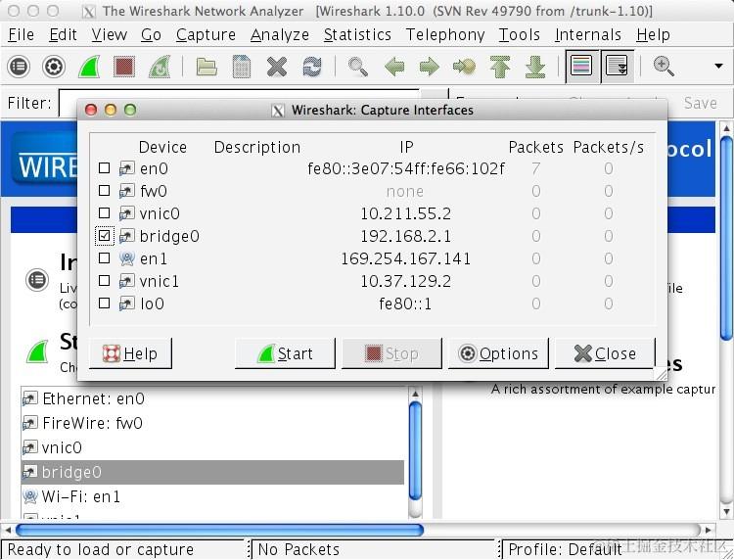This screenshot has height=560, width=734.
Task: Uncheck the bridge0 interface checkbox
Action: coord(104,236)
